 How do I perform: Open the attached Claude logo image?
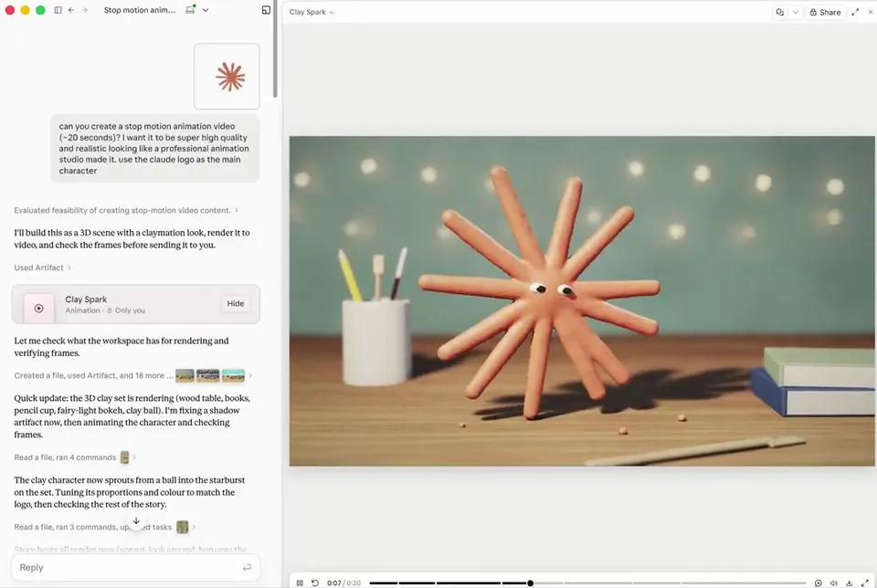tap(227, 77)
